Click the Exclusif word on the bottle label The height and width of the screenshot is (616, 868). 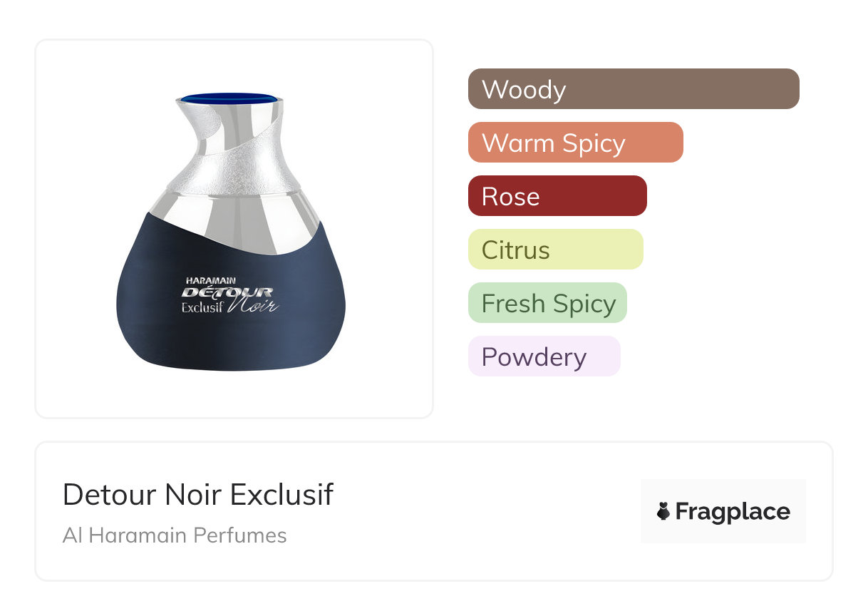coord(202,308)
